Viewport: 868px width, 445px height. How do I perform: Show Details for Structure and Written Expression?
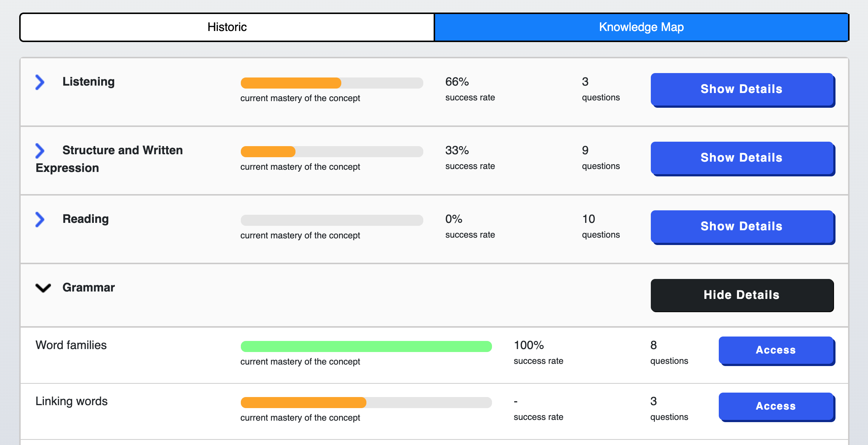click(742, 158)
